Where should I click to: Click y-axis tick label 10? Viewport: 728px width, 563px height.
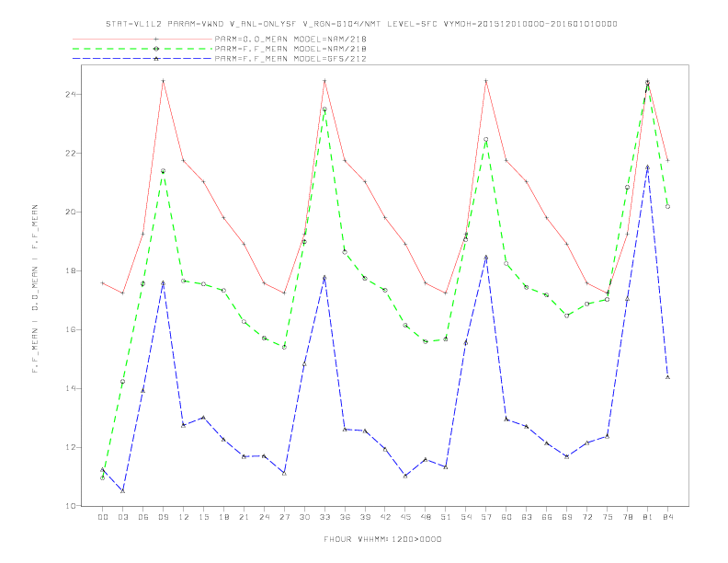(x=71, y=506)
